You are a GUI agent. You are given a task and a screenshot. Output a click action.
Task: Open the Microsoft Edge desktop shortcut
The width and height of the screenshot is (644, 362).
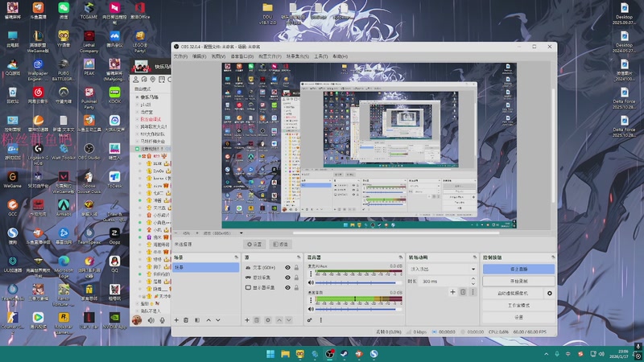(x=64, y=265)
